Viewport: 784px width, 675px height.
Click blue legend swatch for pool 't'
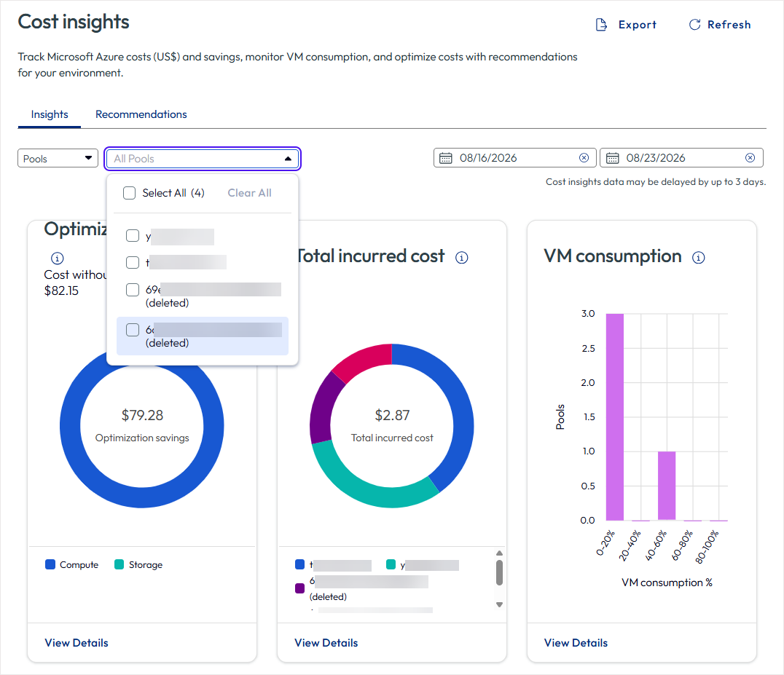[300, 564]
